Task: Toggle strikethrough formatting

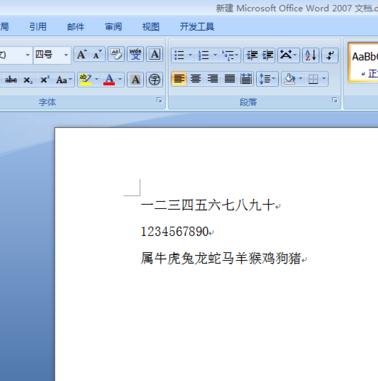Action: [11, 80]
